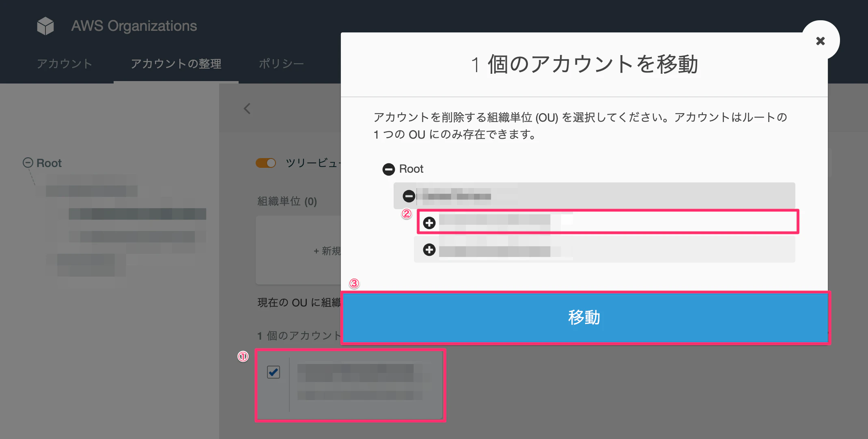
Task: Collapse Root in the left tree
Action: coord(28,163)
